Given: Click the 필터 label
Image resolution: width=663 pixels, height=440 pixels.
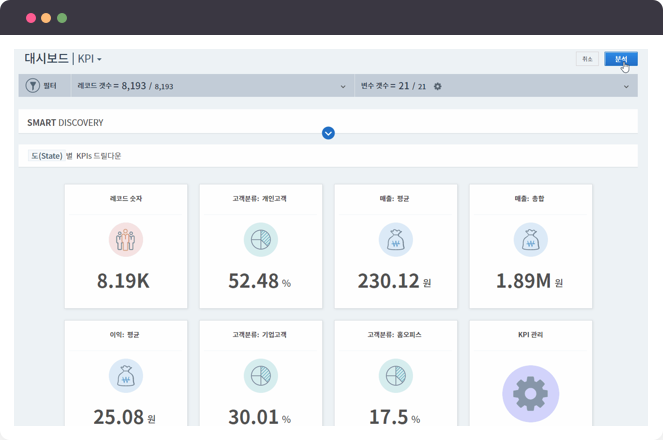Looking at the screenshot, I should (x=50, y=86).
